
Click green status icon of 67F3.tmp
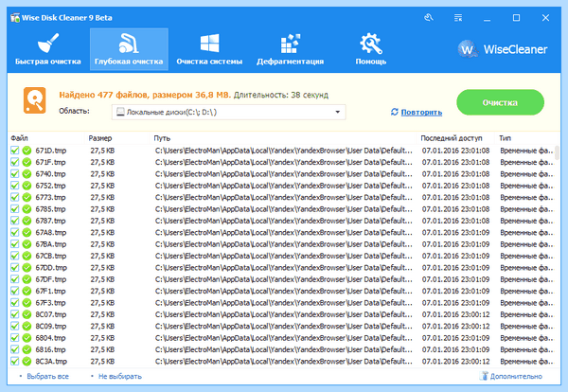coord(27,303)
